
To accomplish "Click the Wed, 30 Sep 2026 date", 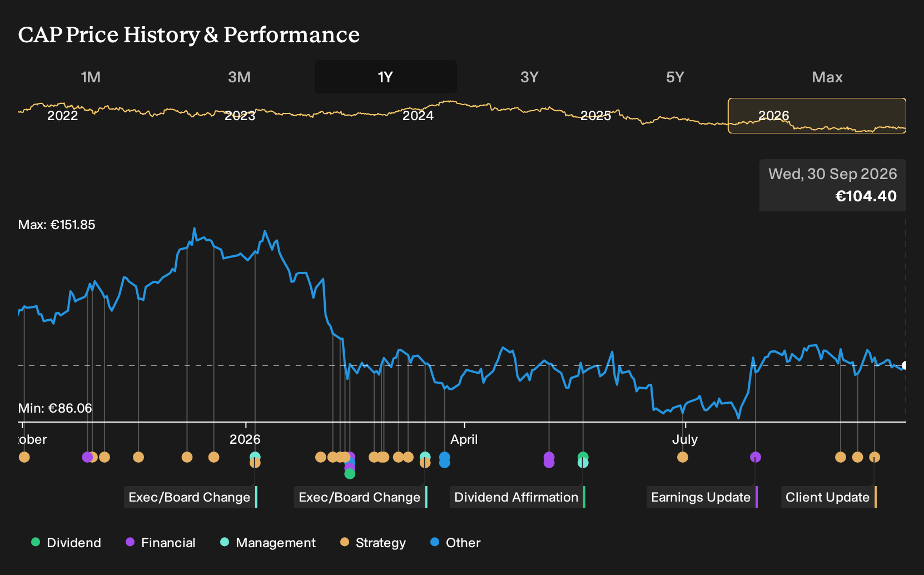I will (x=833, y=174).
